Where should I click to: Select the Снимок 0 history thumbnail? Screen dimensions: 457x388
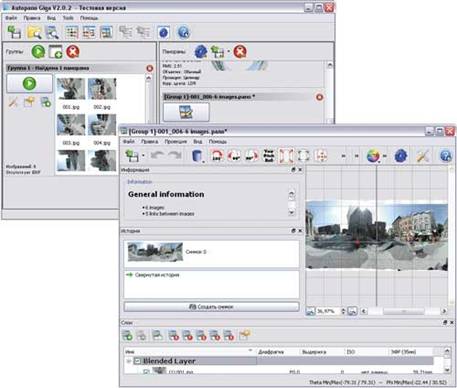tap(155, 252)
